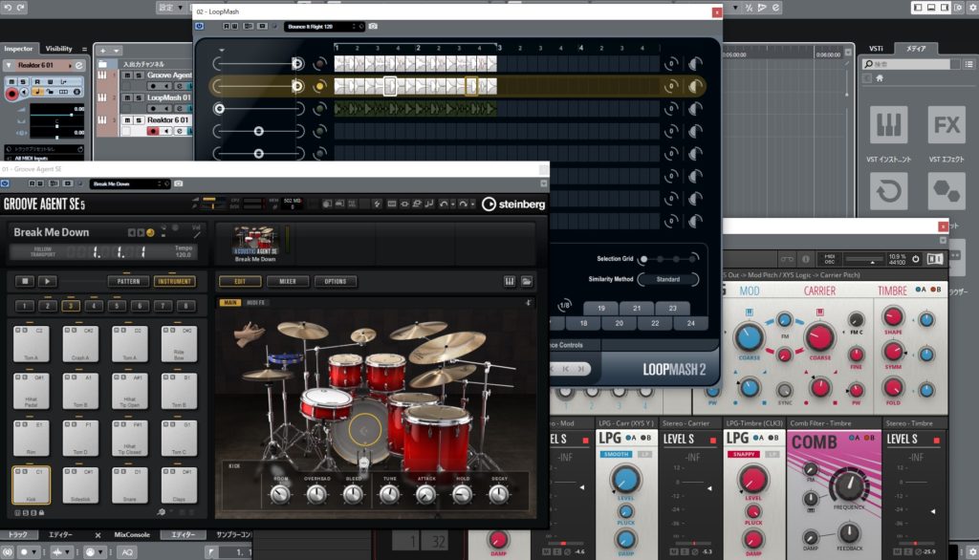
Task: Redo with the Cubase redo arrow icon
Action: tap(21, 8)
